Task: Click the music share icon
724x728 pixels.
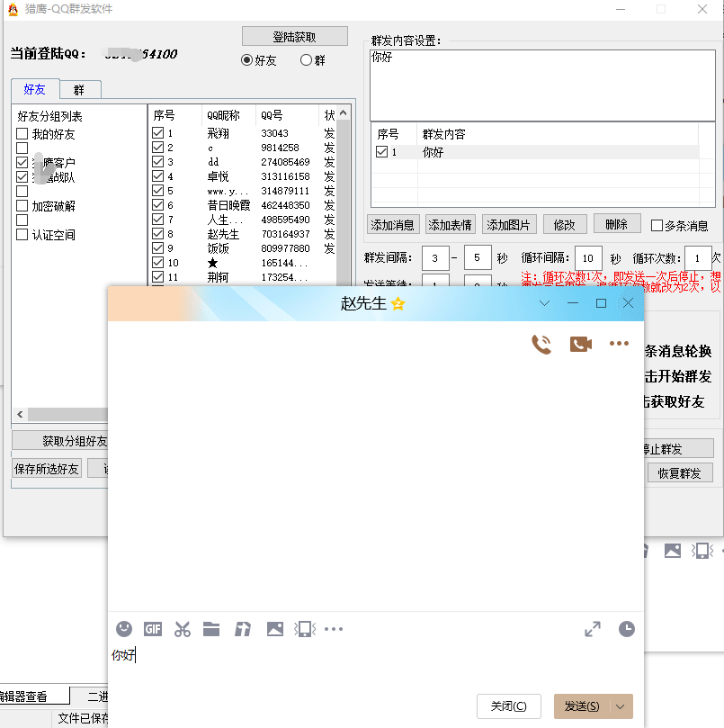Action: [x=243, y=629]
